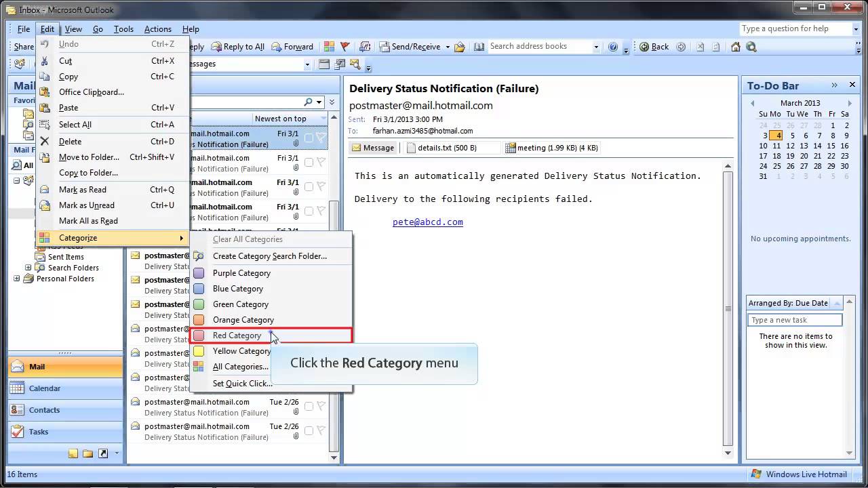Screen dimensions: 868x488
Task: Click Mark as Unread in Edit menu
Action: pos(113,205)
